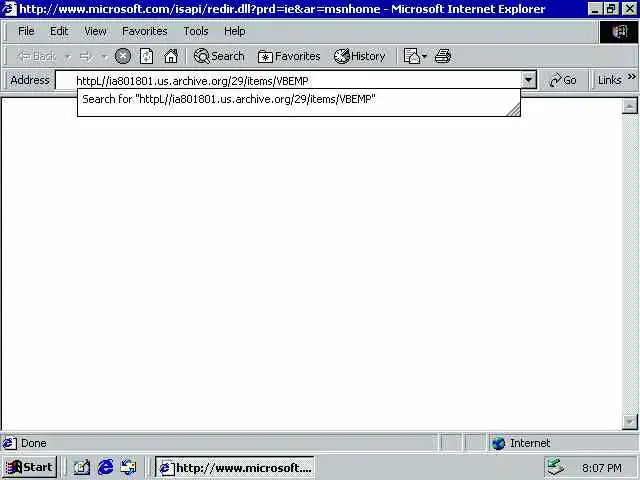Click the Internet zone globe icon
The image size is (640, 480).
498,443
